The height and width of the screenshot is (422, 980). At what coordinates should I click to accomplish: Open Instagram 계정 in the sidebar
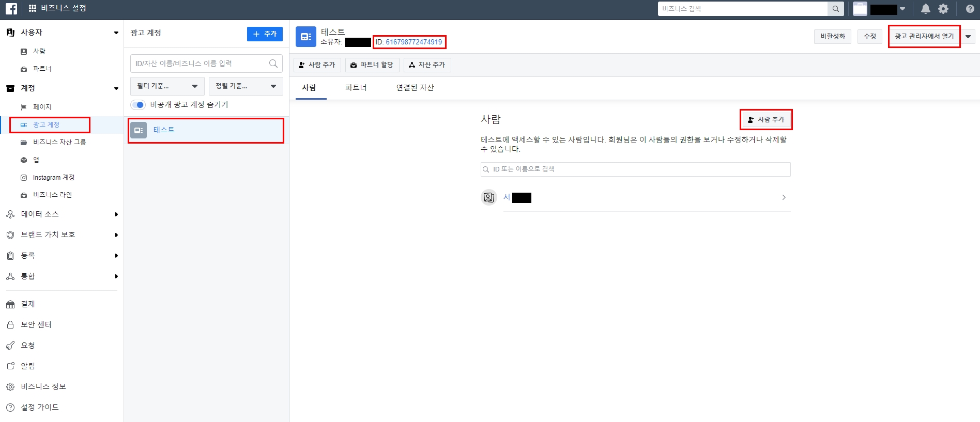[x=54, y=177]
